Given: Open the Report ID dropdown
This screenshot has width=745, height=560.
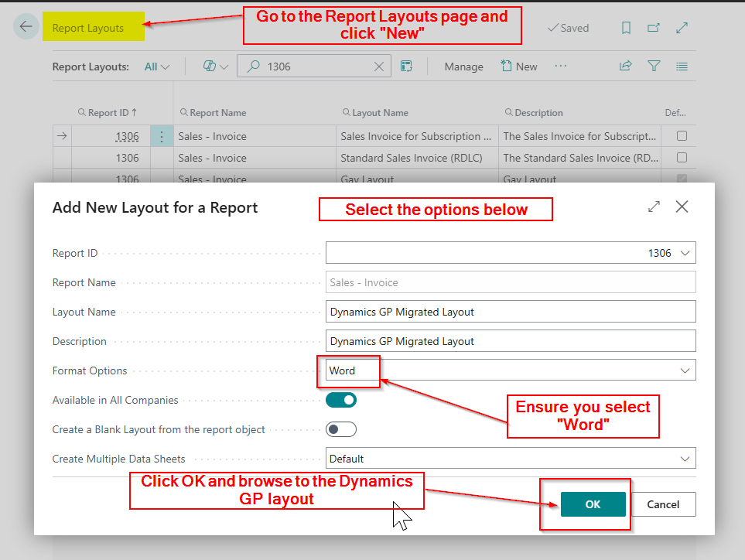Looking at the screenshot, I should 684,253.
